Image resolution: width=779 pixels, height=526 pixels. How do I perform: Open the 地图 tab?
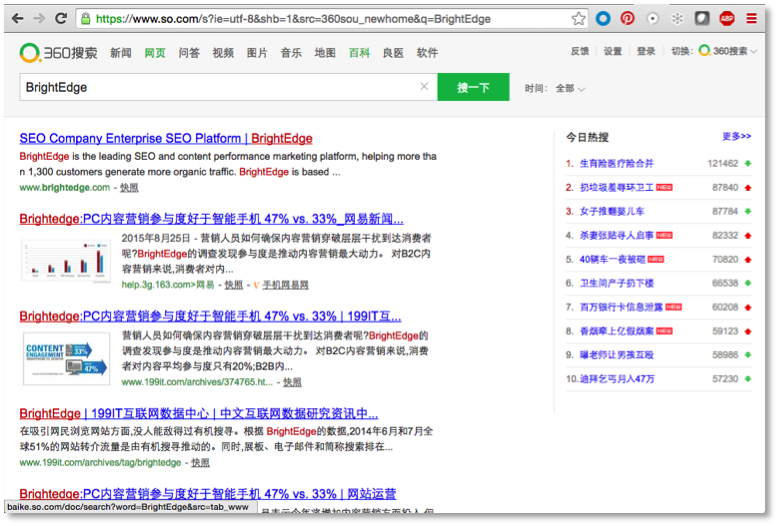click(x=325, y=53)
